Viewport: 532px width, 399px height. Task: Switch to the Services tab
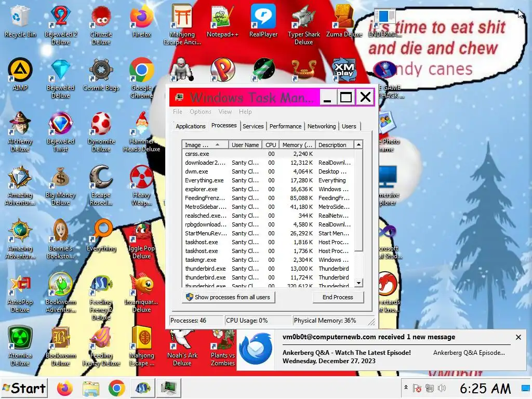[x=253, y=126]
